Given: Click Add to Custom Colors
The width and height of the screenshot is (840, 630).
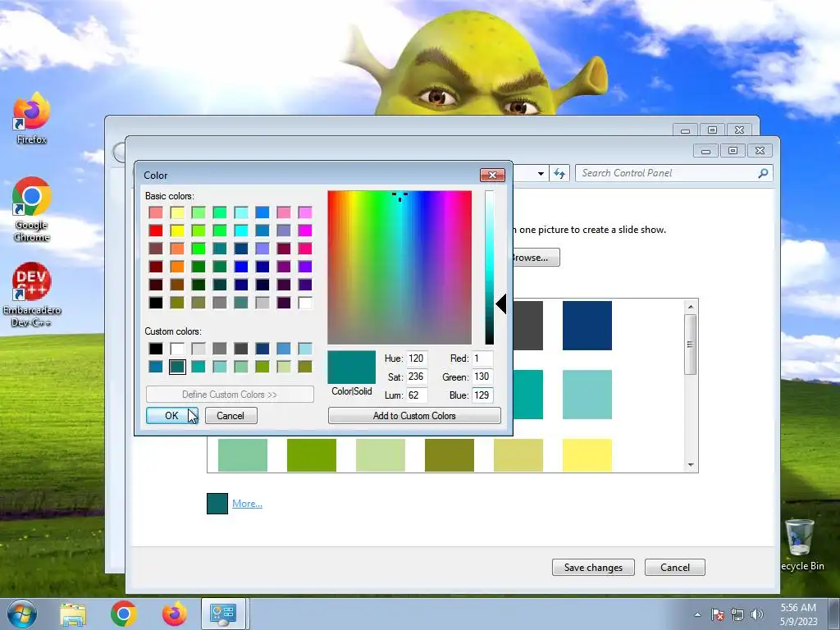Looking at the screenshot, I should [x=414, y=416].
